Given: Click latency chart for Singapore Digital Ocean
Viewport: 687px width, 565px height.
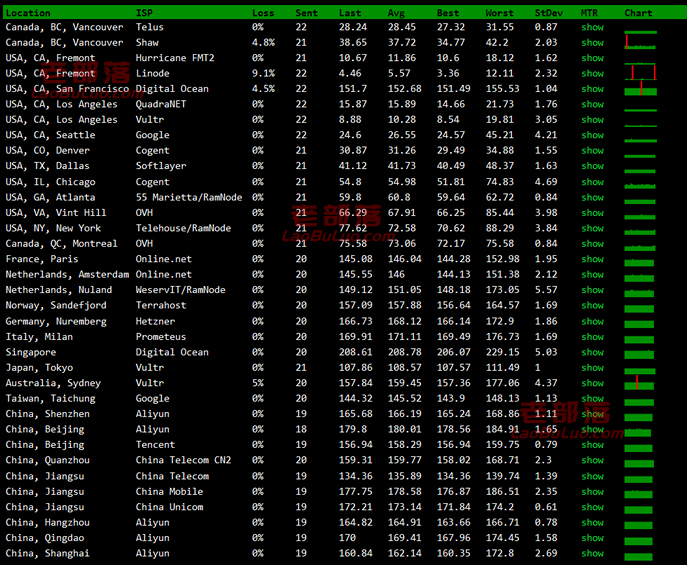Looking at the screenshot, I should point(639,354).
